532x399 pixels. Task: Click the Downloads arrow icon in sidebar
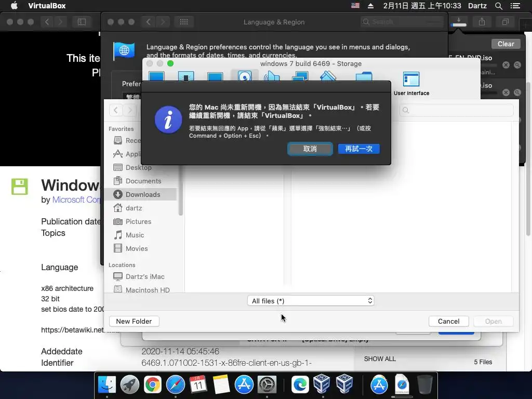[x=118, y=194]
